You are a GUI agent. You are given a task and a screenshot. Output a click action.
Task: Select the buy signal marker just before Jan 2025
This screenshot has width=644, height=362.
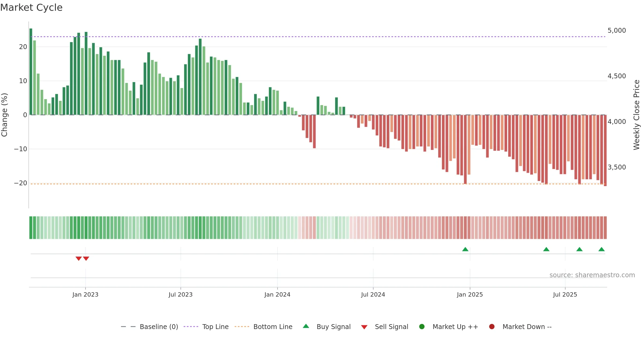(465, 249)
